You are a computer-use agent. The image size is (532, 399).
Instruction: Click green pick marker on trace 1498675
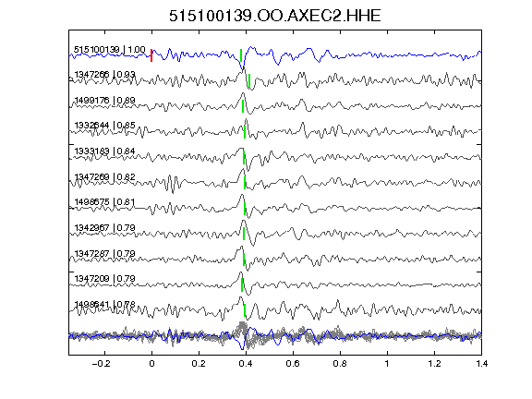pyautogui.click(x=244, y=209)
